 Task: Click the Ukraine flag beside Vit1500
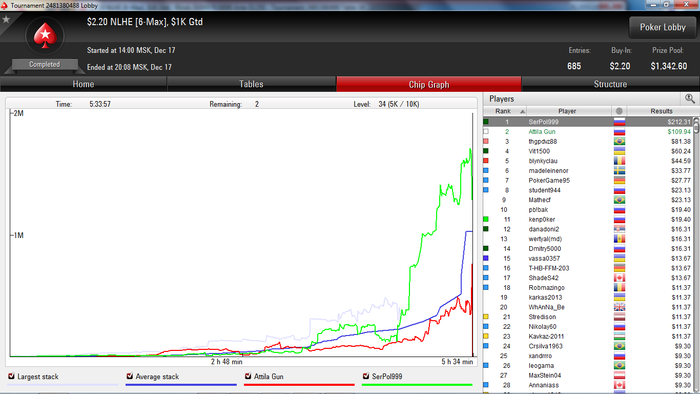click(x=619, y=151)
